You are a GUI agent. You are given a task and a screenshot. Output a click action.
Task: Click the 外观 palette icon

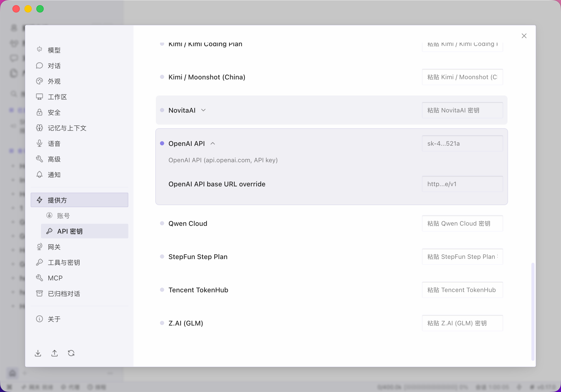pyautogui.click(x=39, y=81)
